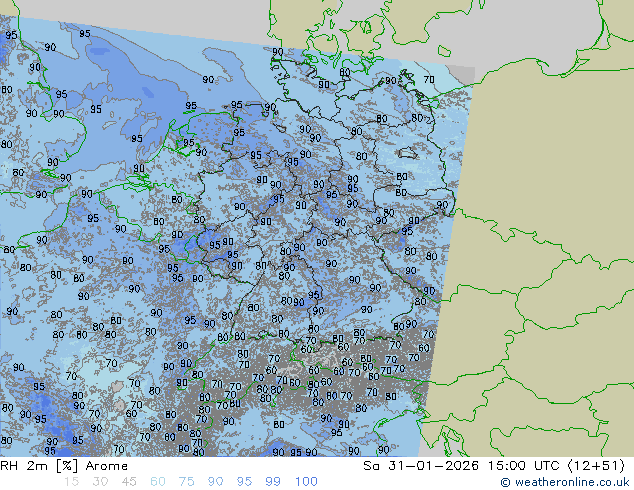The height and width of the screenshot is (490, 634).
Task: Click the legend value 75 in the color scale
Action: pos(186,482)
